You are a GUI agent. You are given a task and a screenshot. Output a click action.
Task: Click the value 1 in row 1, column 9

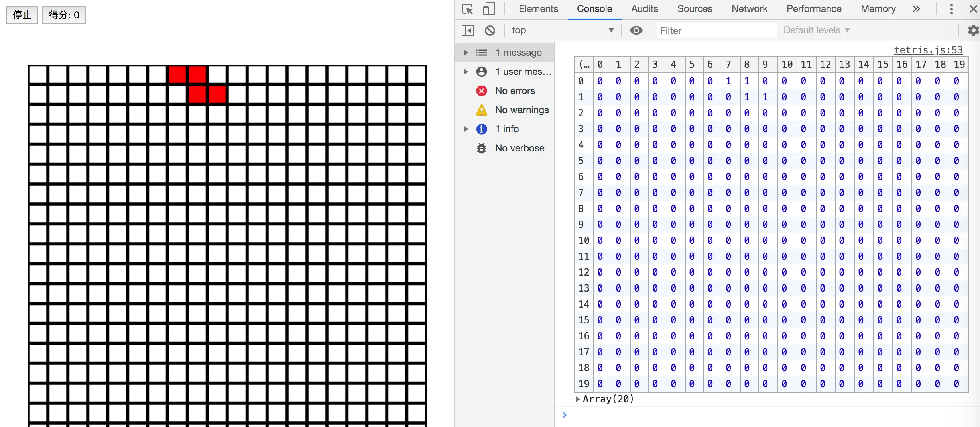pyautogui.click(x=765, y=97)
